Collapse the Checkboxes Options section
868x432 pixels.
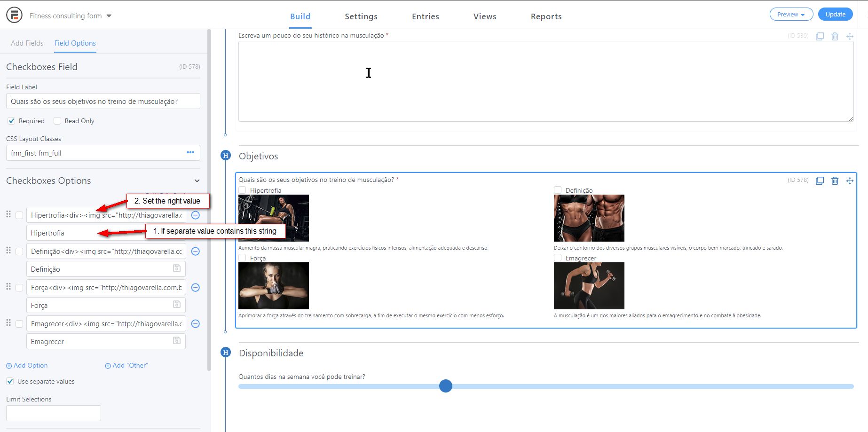click(x=197, y=181)
